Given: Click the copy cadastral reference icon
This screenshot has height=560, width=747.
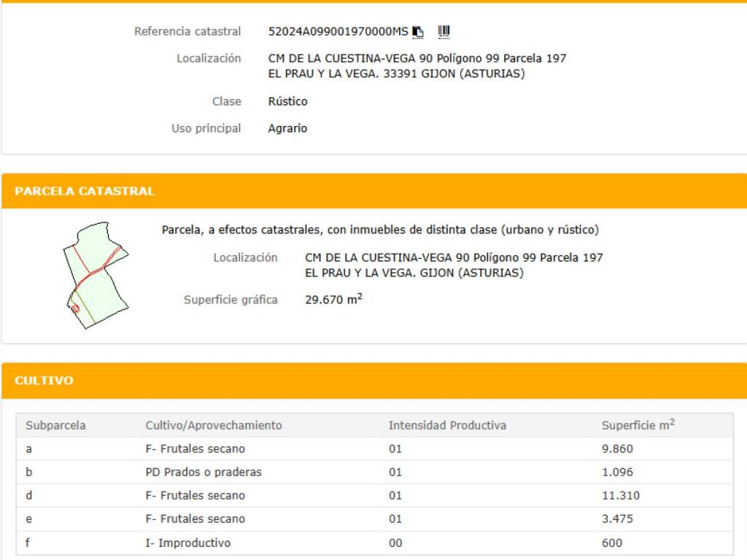Looking at the screenshot, I should tap(418, 31).
